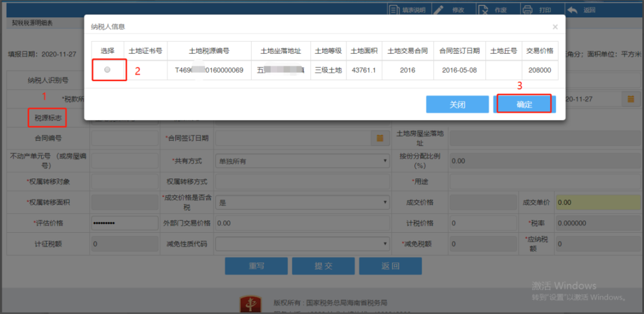Click the 2016-05-08 date cell
The image size is (644, 314).
tap(459, 70)
